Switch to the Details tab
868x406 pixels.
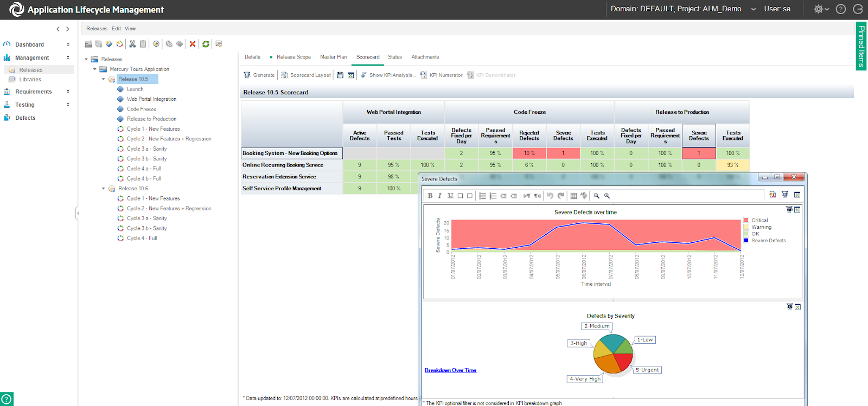252,57
